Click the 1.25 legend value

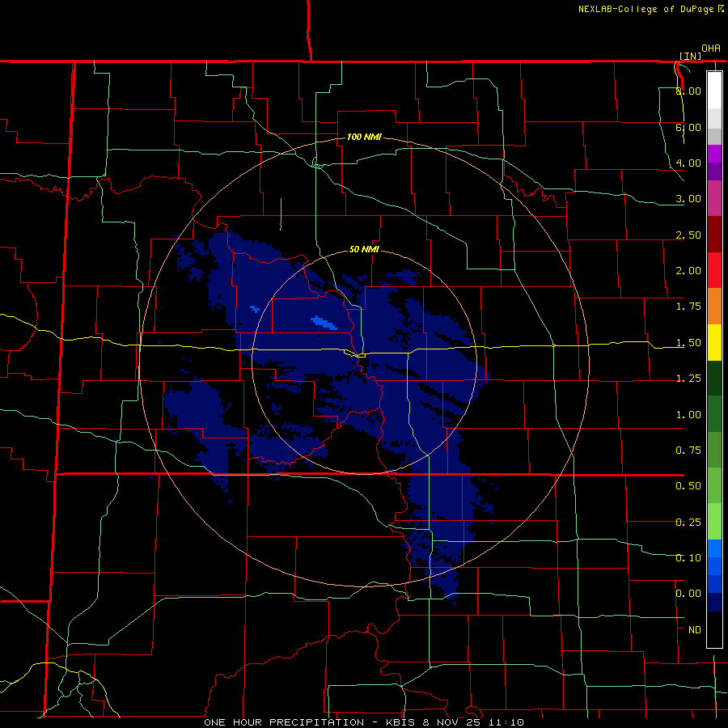coord(688,379)
